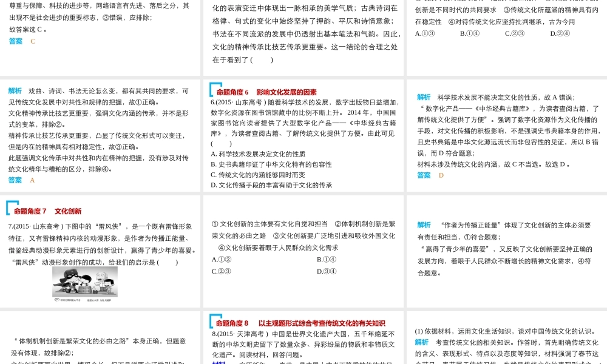Image resolution: width=607 pixels, height=364 pixels.
Task: Click line "材料未涉及传统文化的内涵，故 C 不当选"
Action: coord(493,164)
